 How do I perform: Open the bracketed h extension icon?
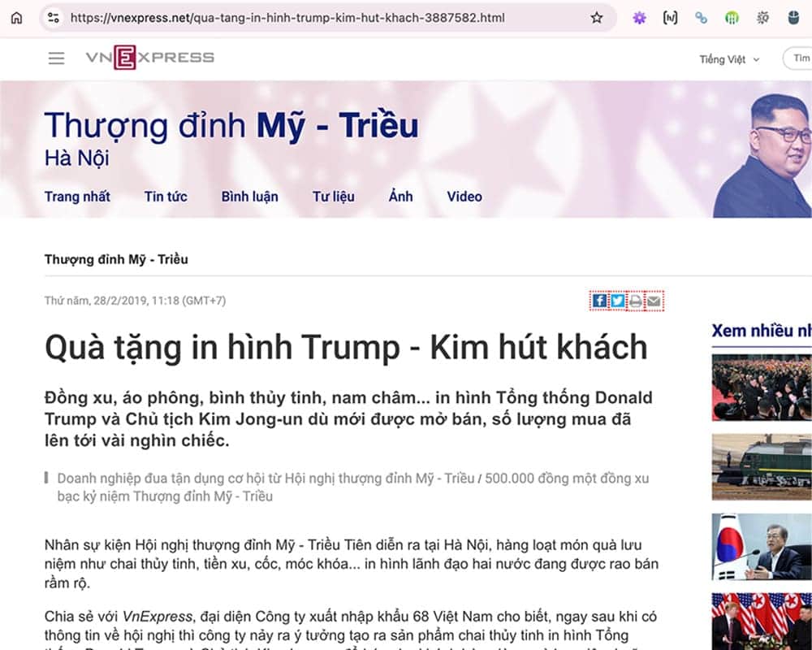click(x=670, y=18)
